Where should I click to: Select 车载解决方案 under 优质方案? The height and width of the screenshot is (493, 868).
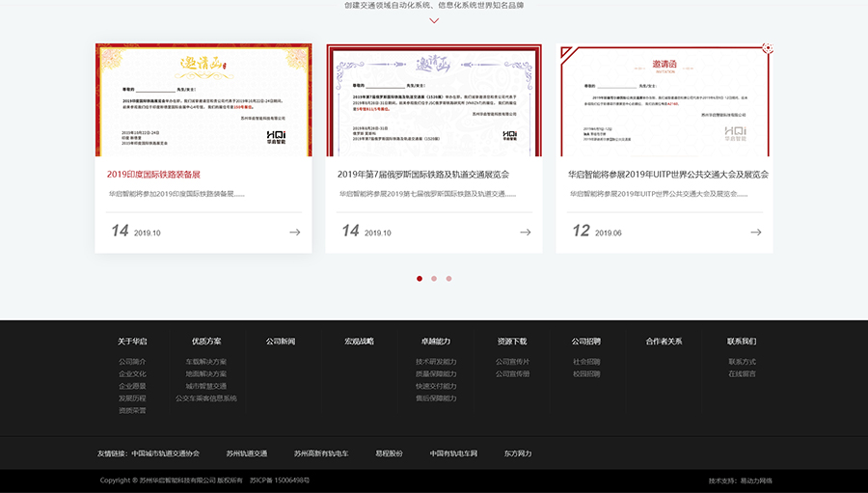[206, 362]
